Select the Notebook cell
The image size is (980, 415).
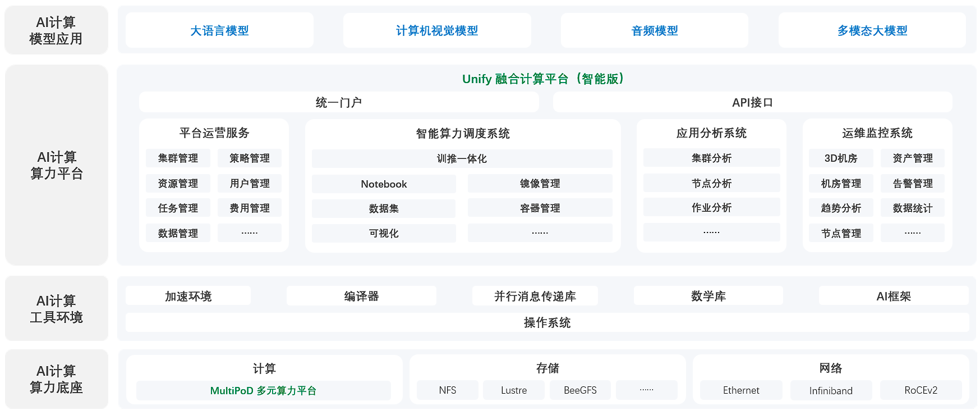(x=384, y=184)
